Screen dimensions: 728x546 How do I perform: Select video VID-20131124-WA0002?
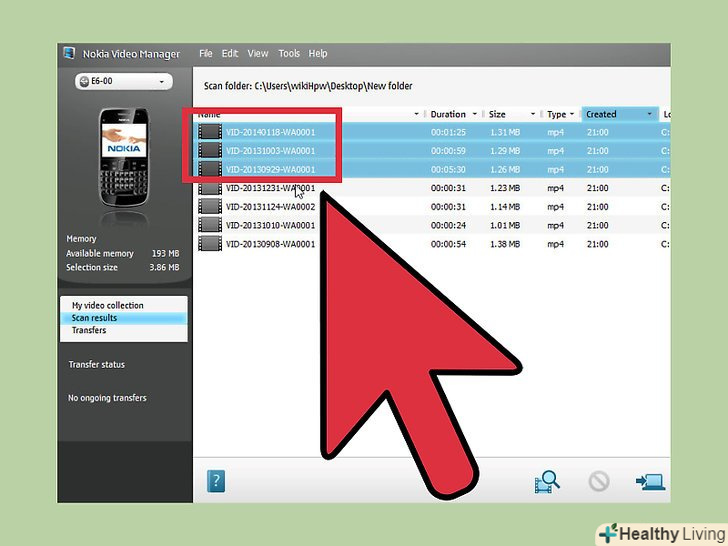(x=271, y=207)
